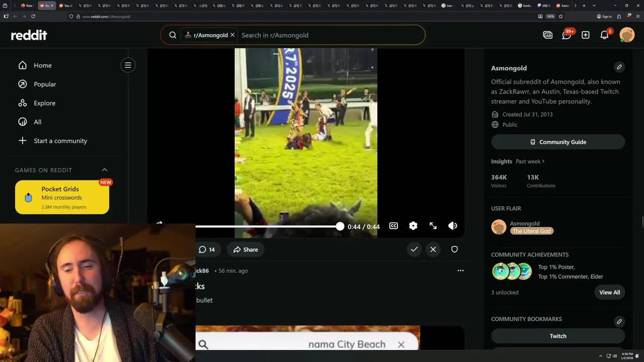
Task: Switch to the 'New' tab
Action: pyautogui.click(x=27, y=6)
